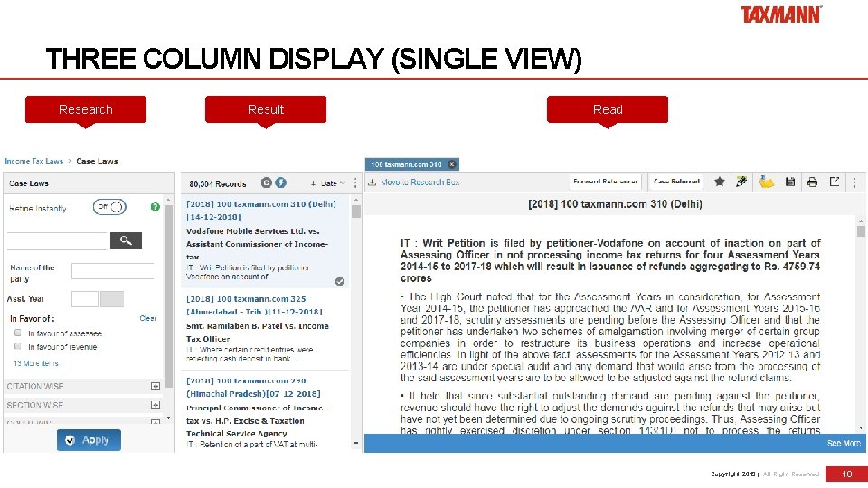Click heading [2018] 100 taxmann.com 310 (Delhi)
The height and width of the screenshot is (488, 868).
[x=615, y=204]
